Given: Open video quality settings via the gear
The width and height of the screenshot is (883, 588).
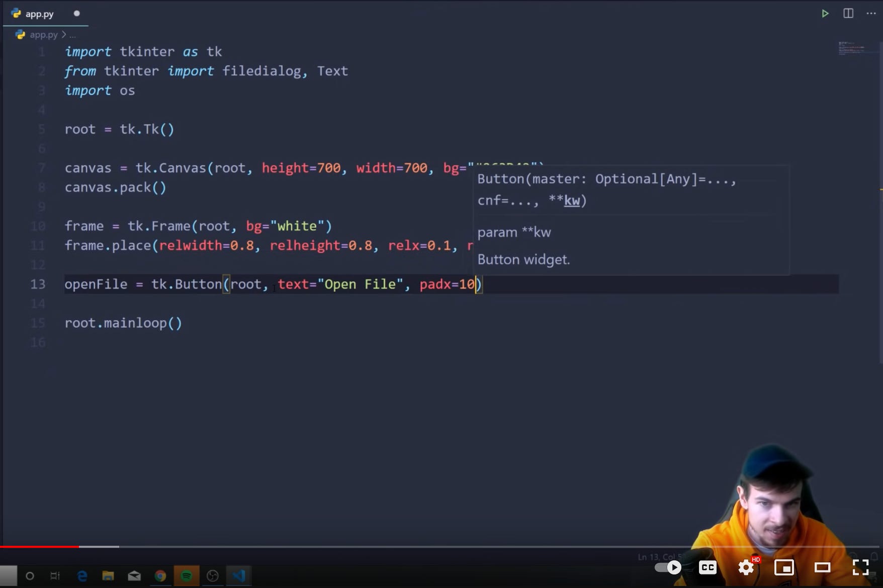Looking at the screenshot, I should (746, 567).
